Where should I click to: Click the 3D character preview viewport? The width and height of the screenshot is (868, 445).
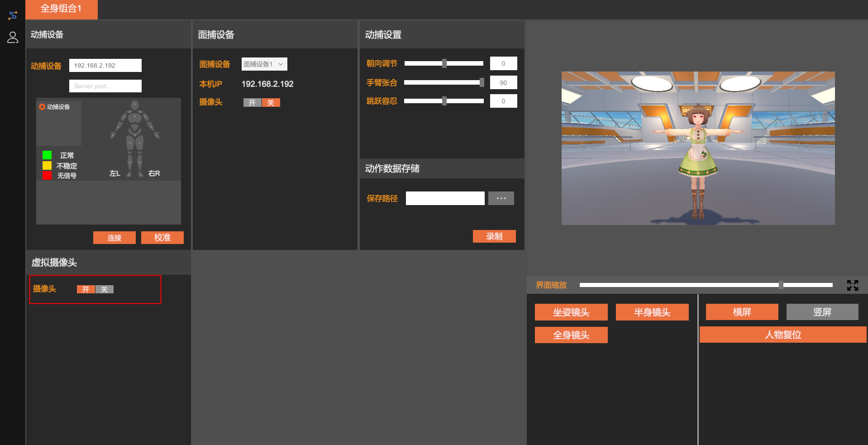tap(698, 148)
